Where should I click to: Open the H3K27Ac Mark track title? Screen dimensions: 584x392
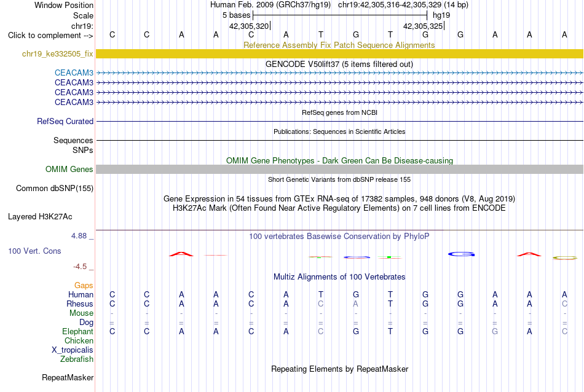pyautogui.click(x=339, y=208)
